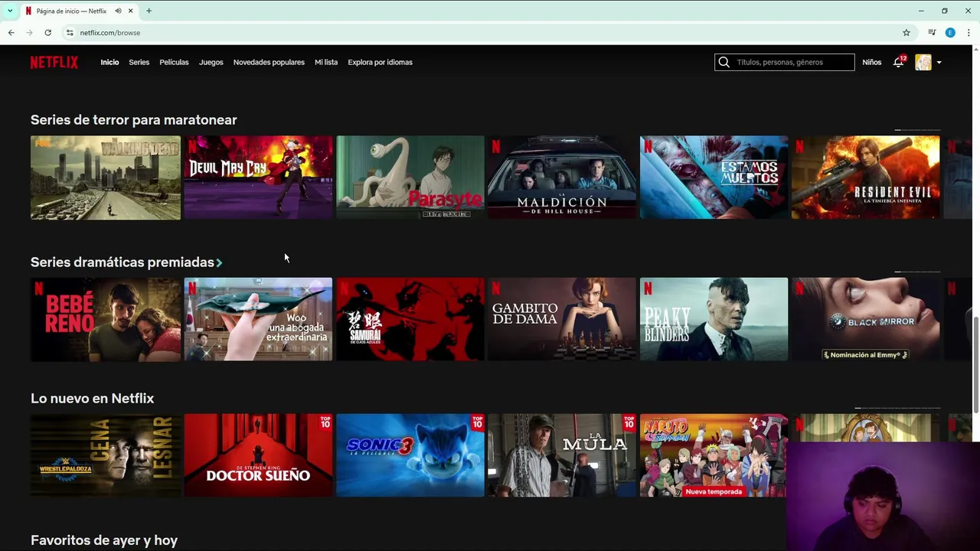Open Doctor Sueño thumbnail
Screen dimensions: 980x551
258,455
